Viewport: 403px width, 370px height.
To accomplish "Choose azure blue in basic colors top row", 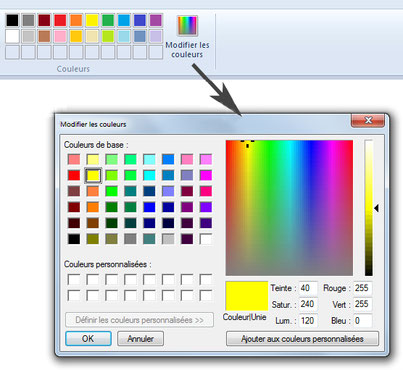I will (x=168, y=159).
